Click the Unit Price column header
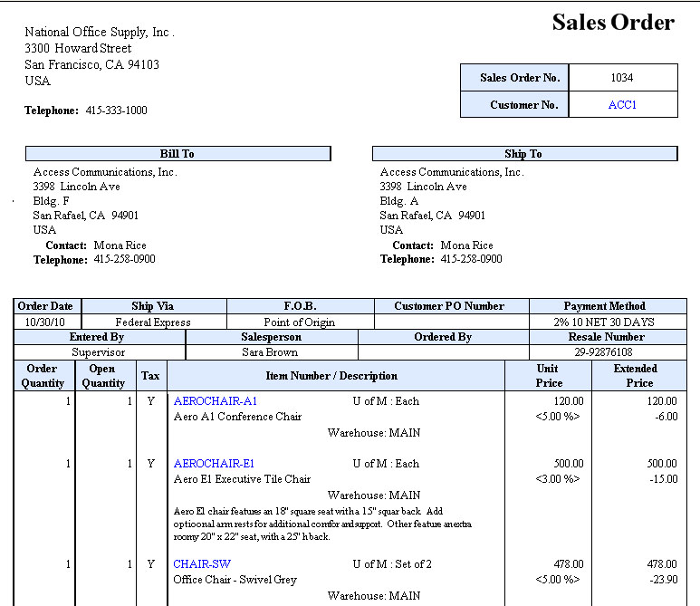The height and width of the screenshot is (606, 700). [548, 376]
